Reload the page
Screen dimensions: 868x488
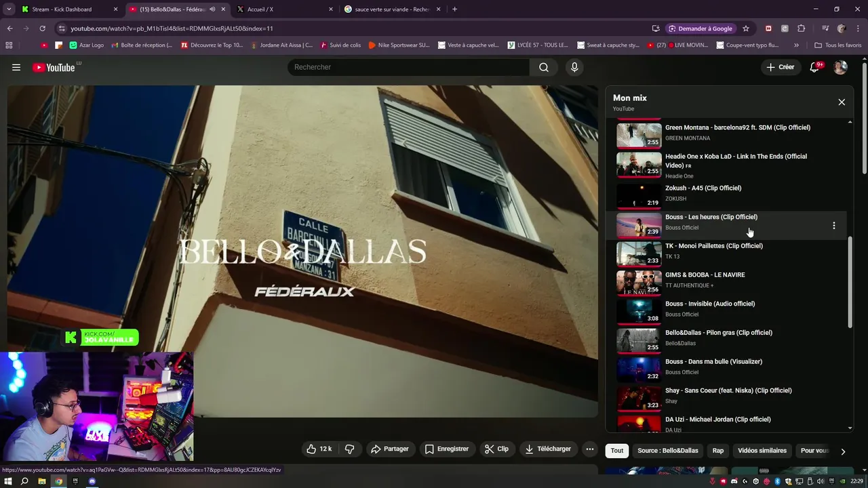pos(42,28)
